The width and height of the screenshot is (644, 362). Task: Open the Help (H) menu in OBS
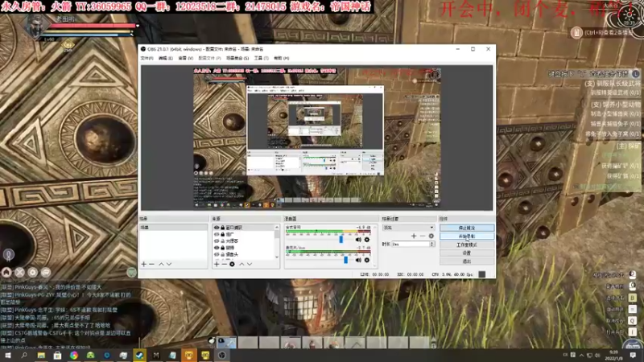[x=281, y=58]
